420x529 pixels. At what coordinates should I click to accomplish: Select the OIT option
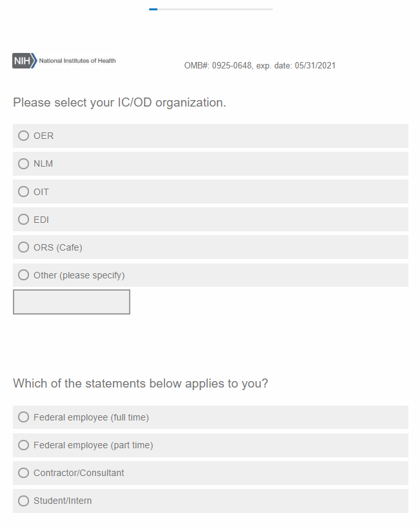point(24,192)
